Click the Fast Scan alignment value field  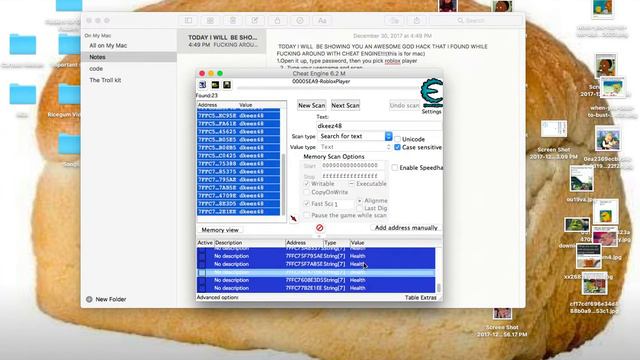[343, 204]
